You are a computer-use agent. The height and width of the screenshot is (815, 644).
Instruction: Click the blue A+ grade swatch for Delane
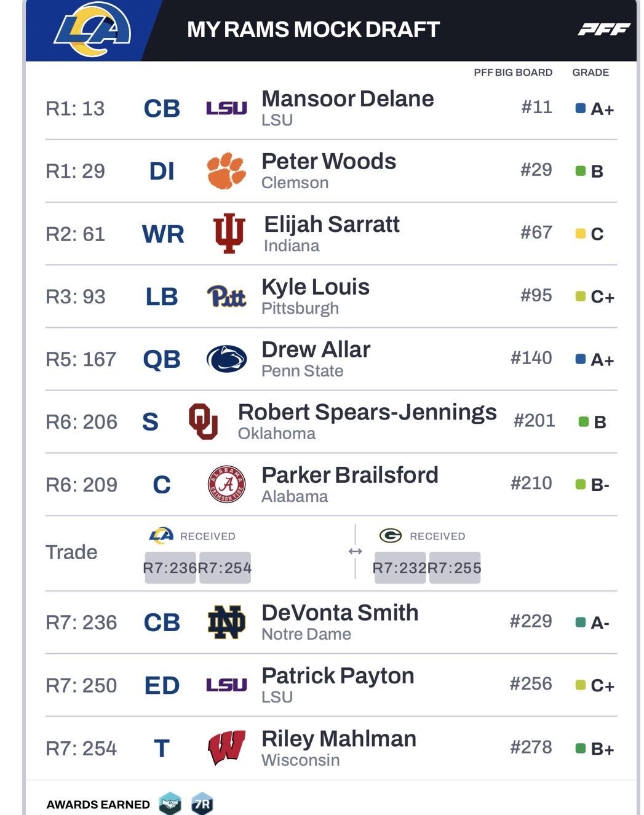[580, 108]
